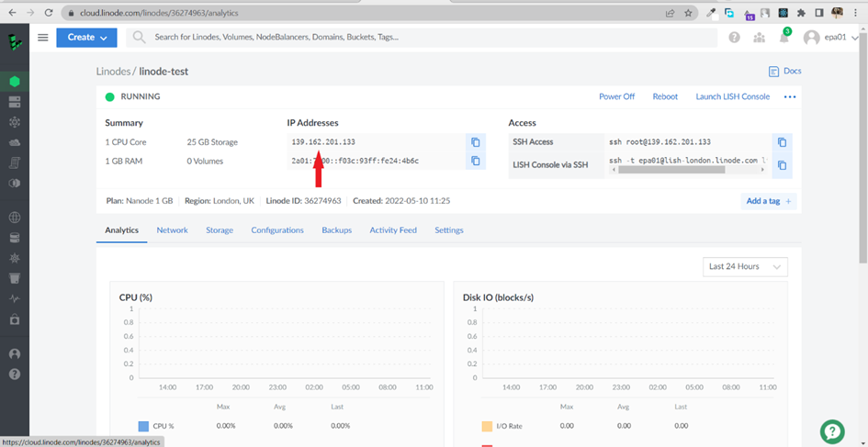Screen dimensions: 868x447
Task: Copy the SSH Access command
Action: 783,142
